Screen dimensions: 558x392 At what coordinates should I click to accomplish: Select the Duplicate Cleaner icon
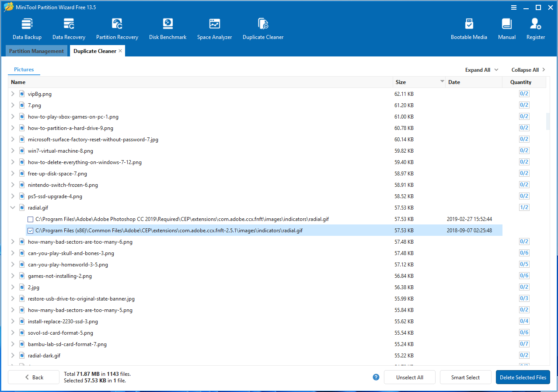(263, 27)
